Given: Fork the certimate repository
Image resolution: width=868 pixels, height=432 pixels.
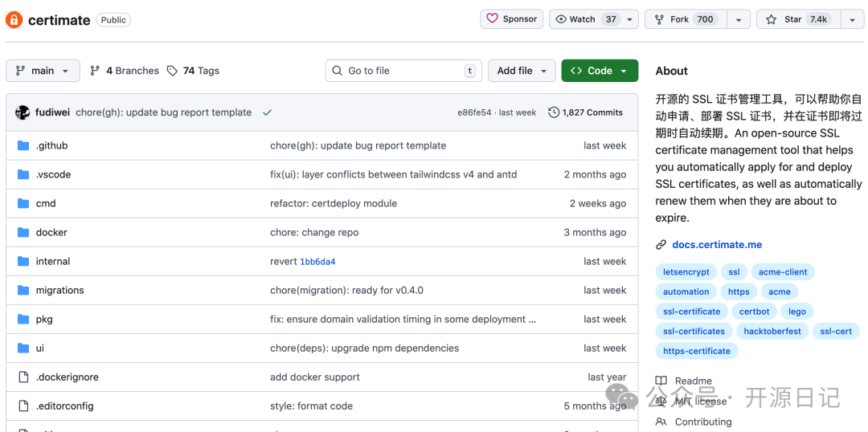Looking at the screenshot, I should tap(684, 19).
